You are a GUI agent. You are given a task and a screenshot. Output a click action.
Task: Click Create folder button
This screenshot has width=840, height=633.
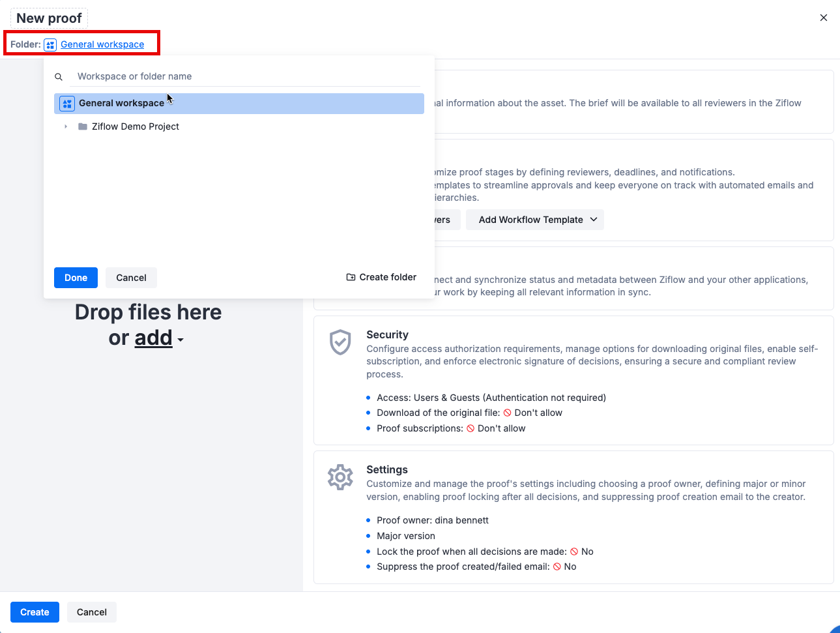381,277
